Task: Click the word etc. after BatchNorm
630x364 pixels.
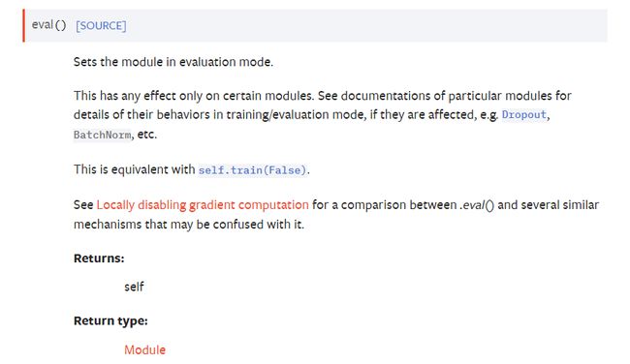Action: pos(147,135)
